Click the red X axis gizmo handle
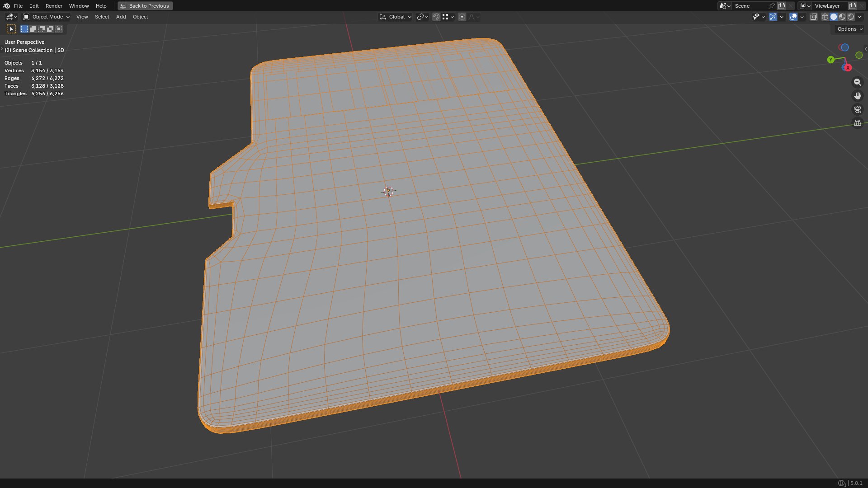The height and width of the screenshot is (488, 868). coord(848,68)
